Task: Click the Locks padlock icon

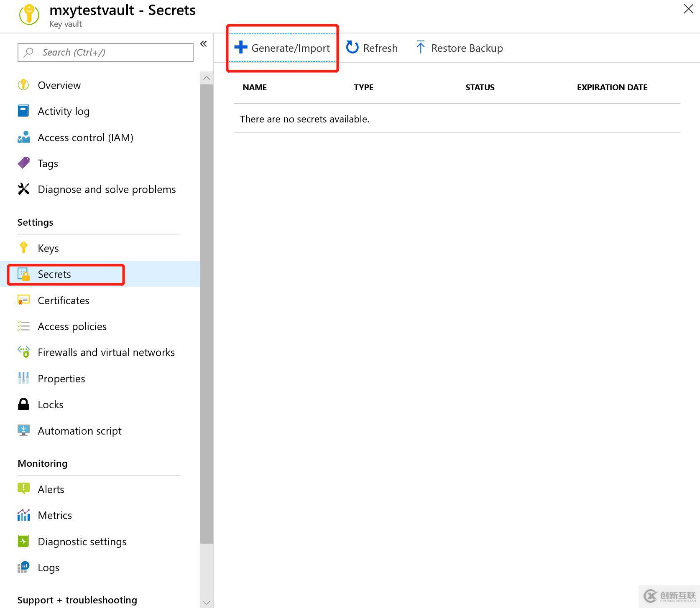Action: click(x=23, y=404)
